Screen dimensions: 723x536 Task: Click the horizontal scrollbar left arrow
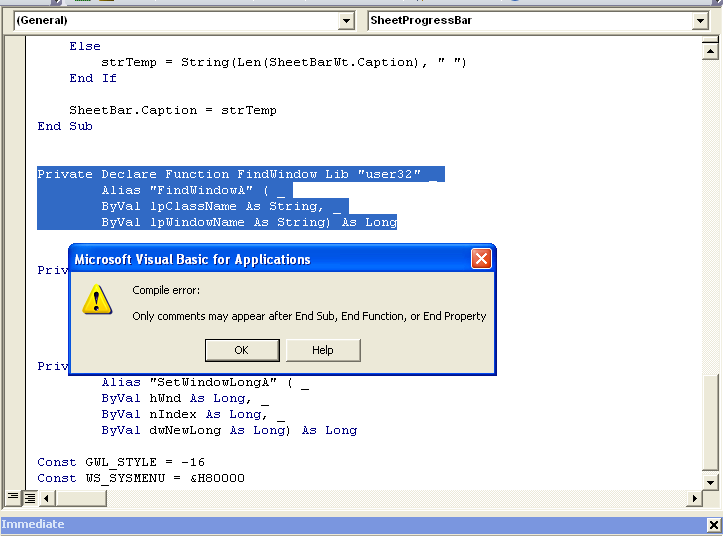click(x=46, y=498)
